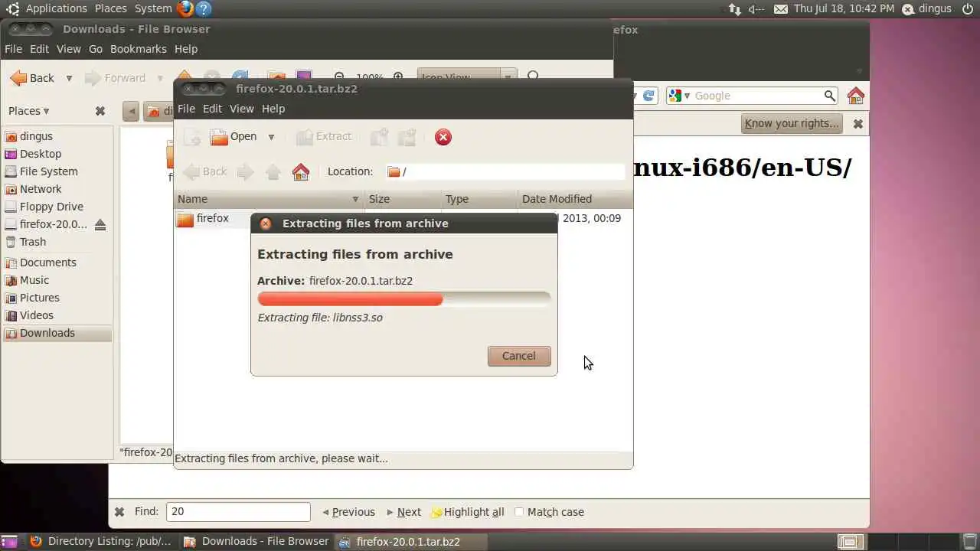Open the archive manager Edit menu
Screen dimensions: 980x551
[x=212, y=109]
